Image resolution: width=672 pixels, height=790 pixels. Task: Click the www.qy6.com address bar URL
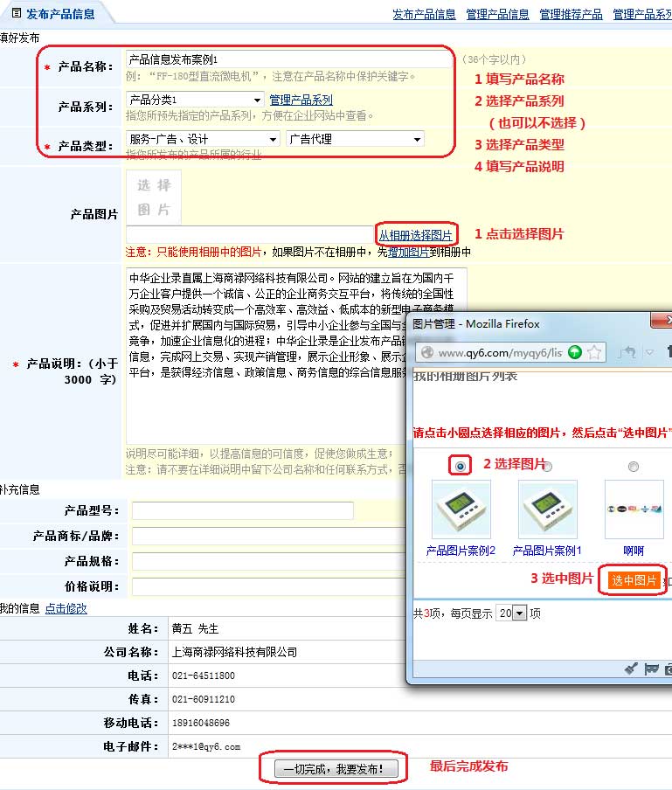click(x=500, y=353)
